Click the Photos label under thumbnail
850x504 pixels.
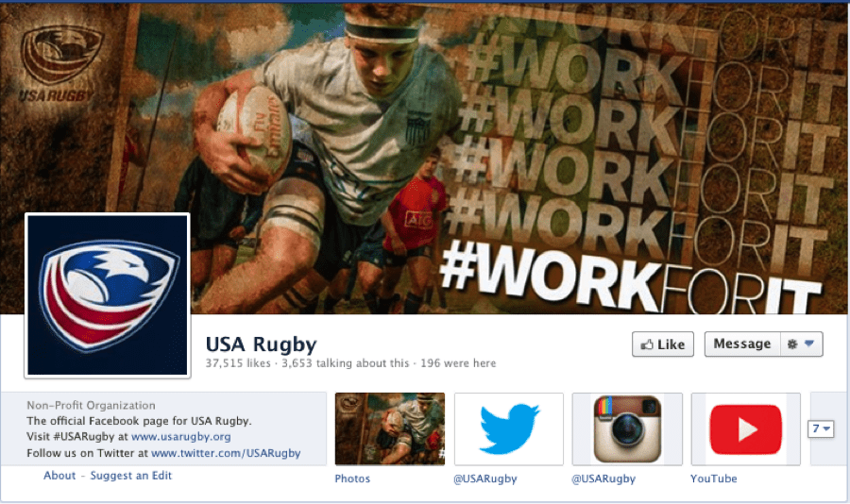tap(352, 479)
